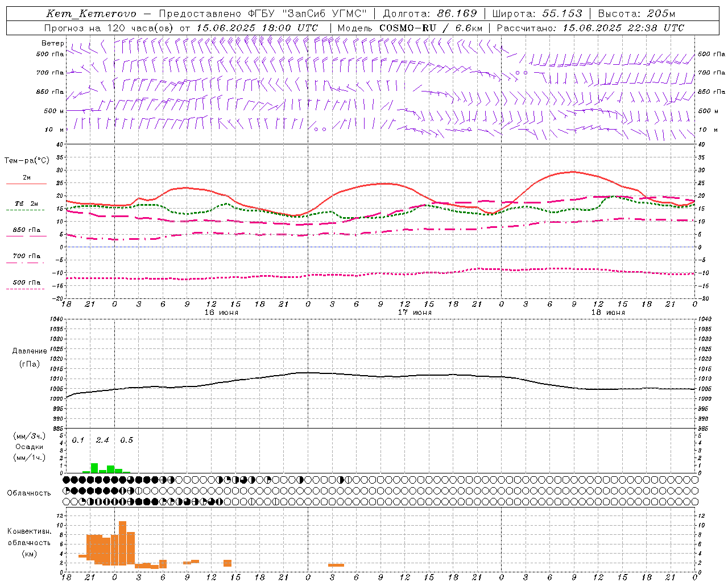Click the Широта: 55.153 value

(x=537, y=14)
